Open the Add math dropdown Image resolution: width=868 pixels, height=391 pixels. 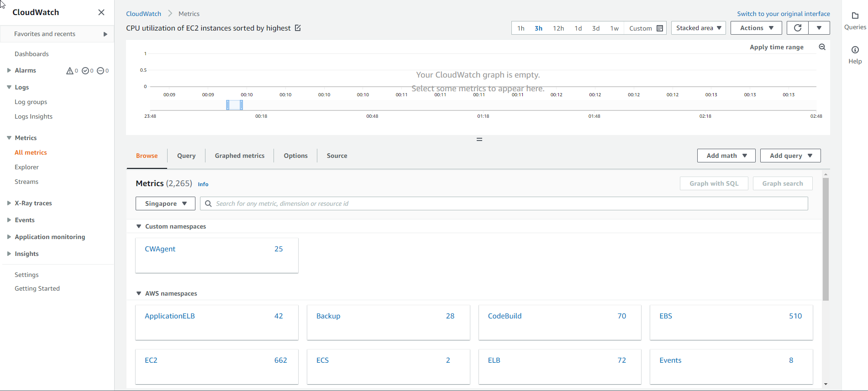[726, 156]
